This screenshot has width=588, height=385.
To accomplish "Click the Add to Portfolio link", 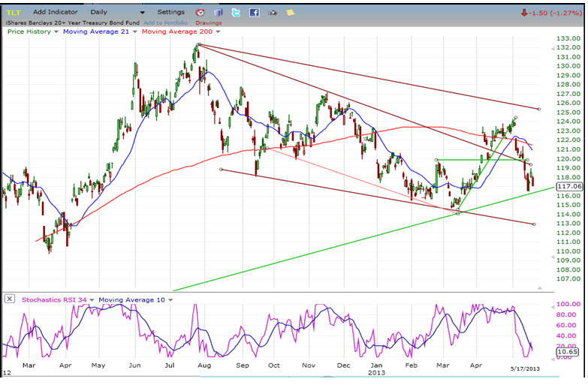I will (164, 23).
